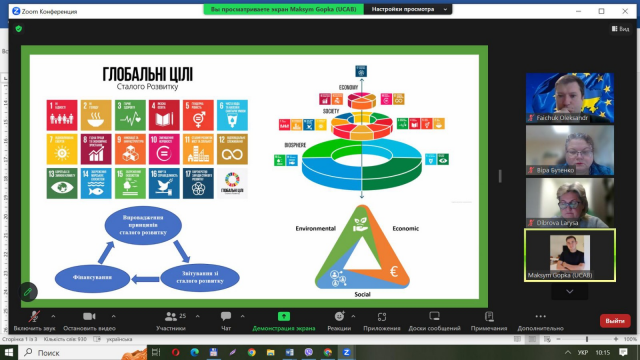Open the purple feather app on taskbar
This screenshot has width=640, height=360.
(x=233, y=352)
